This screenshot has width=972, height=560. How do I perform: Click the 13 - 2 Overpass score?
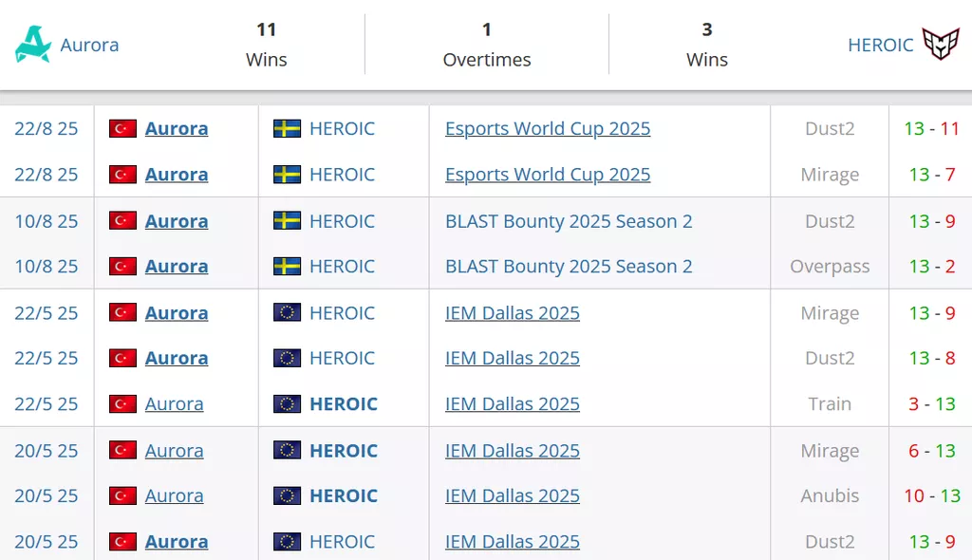pos(930,267)
